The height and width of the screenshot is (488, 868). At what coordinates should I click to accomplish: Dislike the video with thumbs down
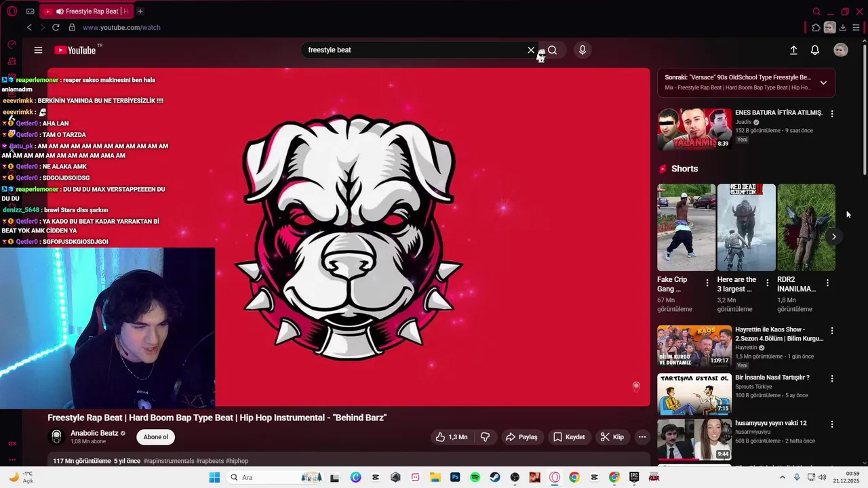[486, 437]
